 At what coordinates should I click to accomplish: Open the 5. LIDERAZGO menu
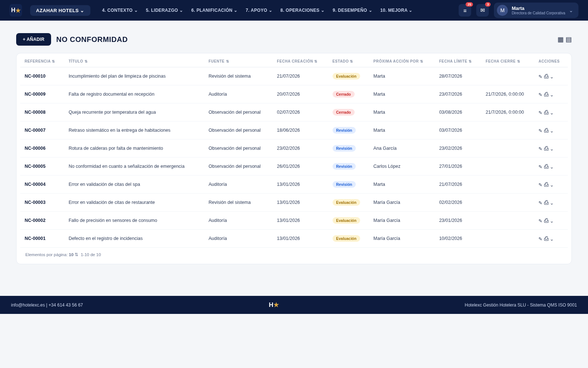(x=164, y=10)
